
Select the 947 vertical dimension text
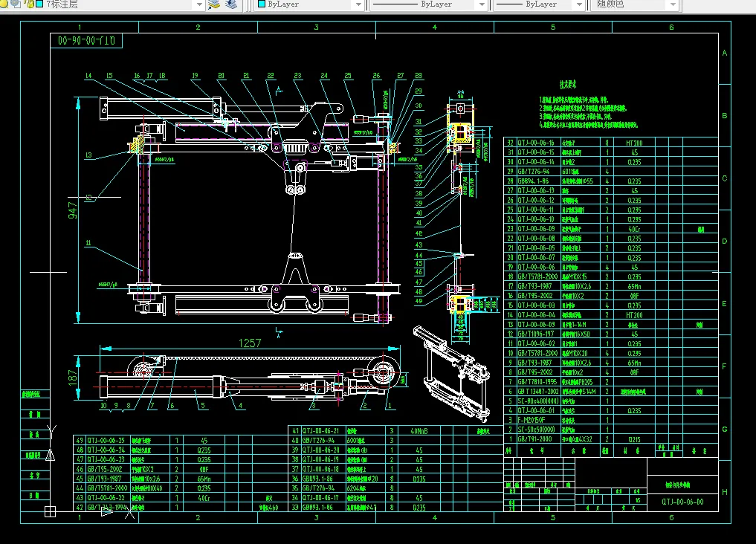[72, 210]
